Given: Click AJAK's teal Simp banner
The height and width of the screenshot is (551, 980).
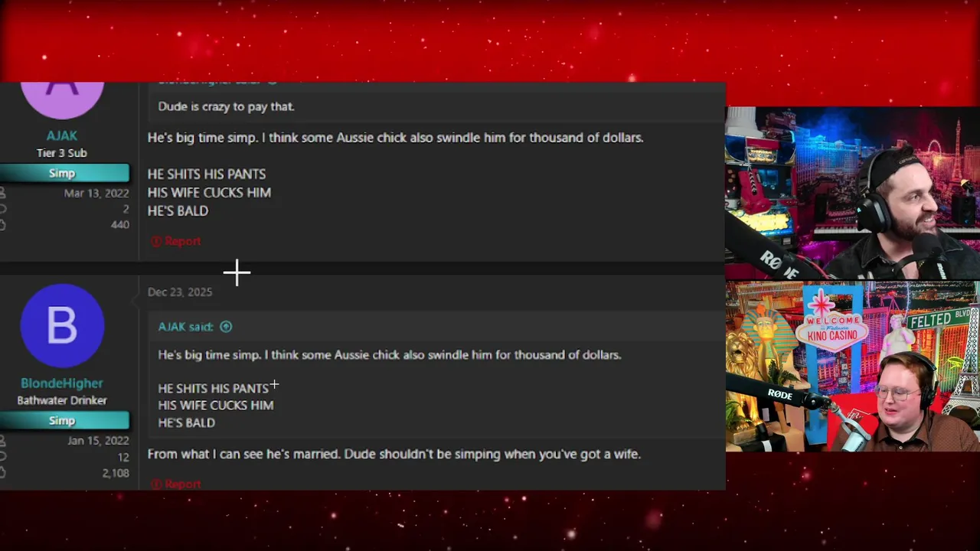Looking at the screenshot, I should [64, 173].
